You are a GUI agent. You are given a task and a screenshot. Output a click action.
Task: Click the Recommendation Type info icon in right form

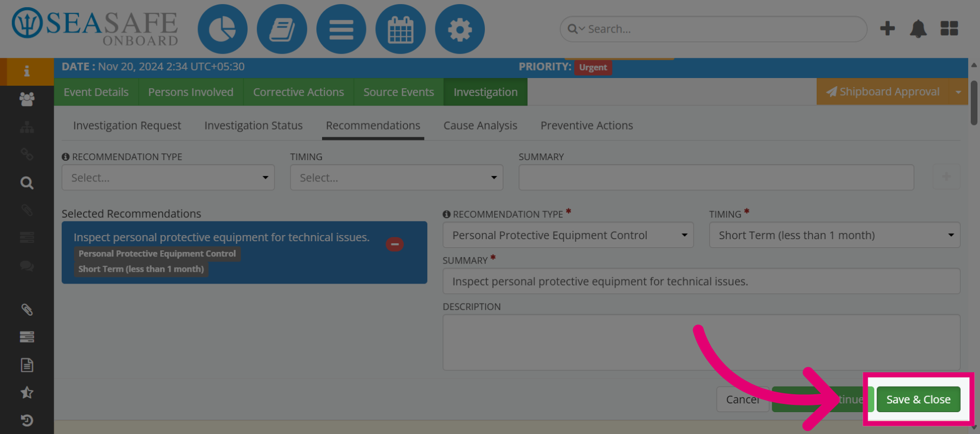(x=447, y=215)
